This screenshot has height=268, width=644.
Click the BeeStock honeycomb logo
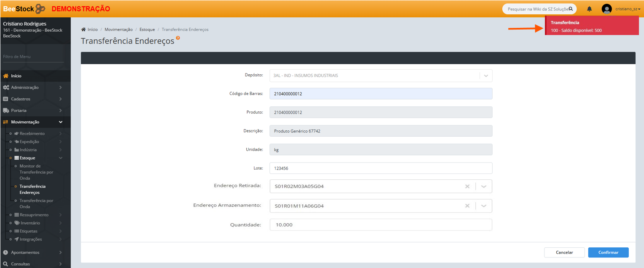40,8
